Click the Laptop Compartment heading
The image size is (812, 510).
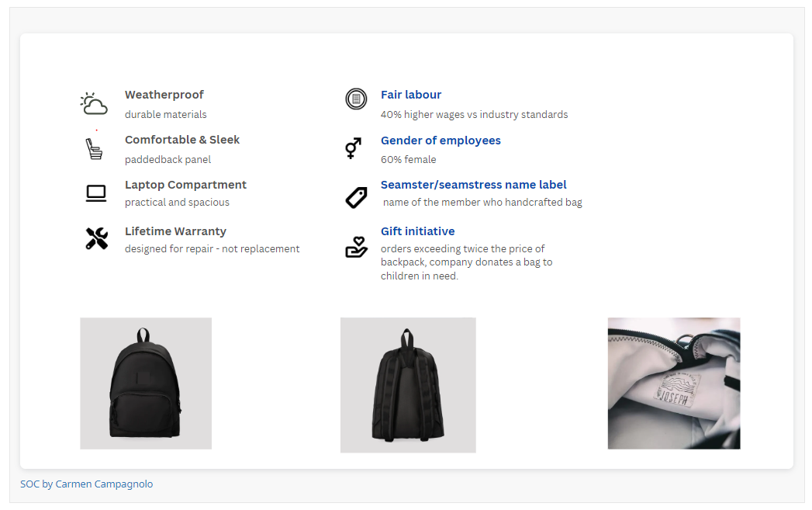point(185,185)
